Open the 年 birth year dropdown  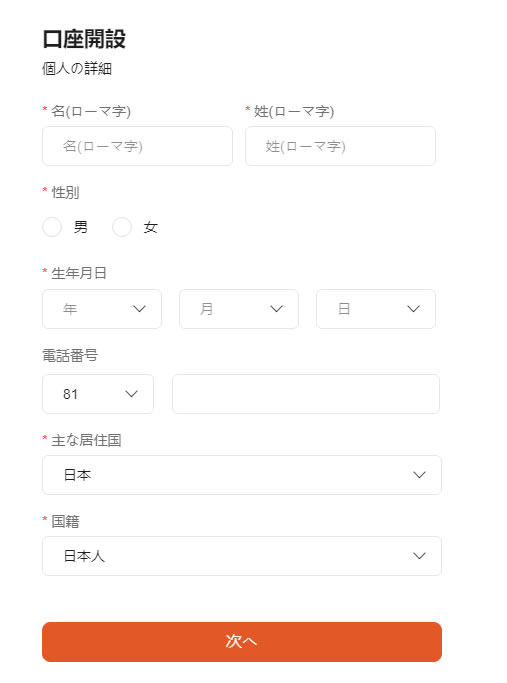102,309
